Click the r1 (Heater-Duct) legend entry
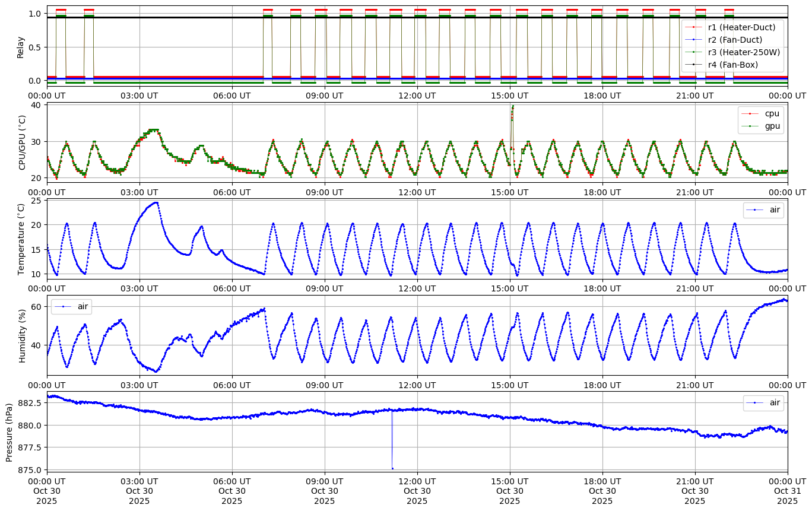Image resolution: width=812 pixels, height=511 pixels. (741, 27)
